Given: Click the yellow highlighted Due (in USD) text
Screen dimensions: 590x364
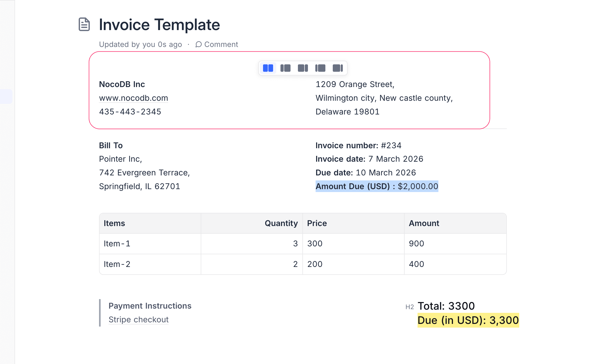Looking at the screenshot, I should pyautogui.click(x=468, y=320).
